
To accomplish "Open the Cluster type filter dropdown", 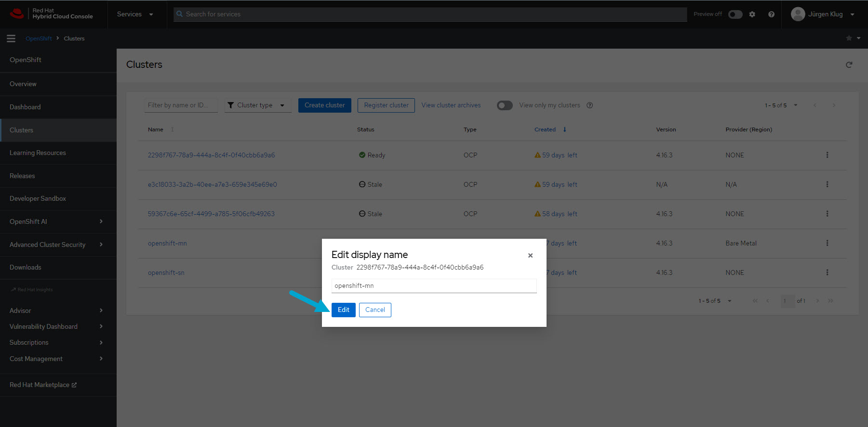I will point(257,105).
